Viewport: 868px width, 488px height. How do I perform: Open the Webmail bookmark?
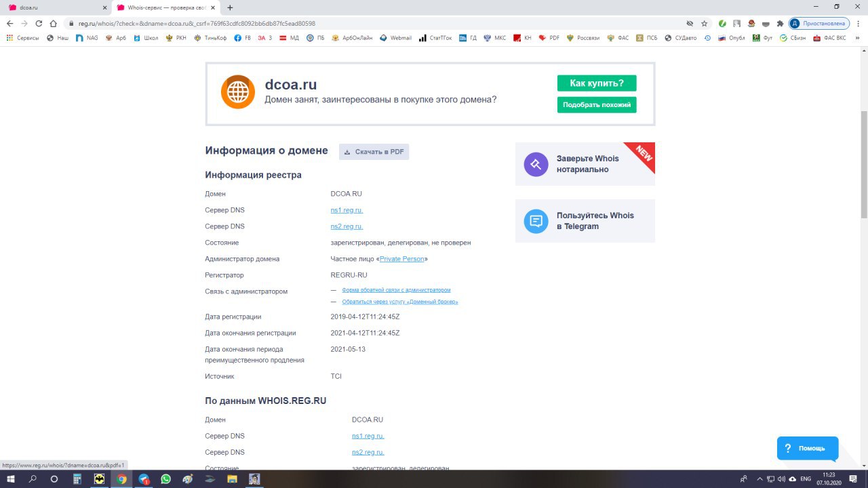click(x=395, y=38)
